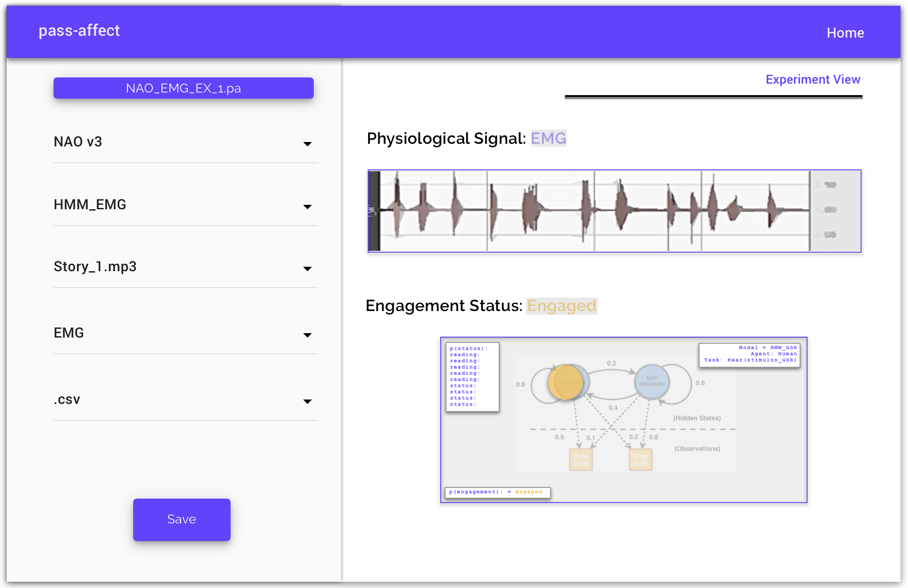This screenshot has height=588, width=908.
Task: Select the NOT ENGAGED state node
Action: [x=652, y=381]
